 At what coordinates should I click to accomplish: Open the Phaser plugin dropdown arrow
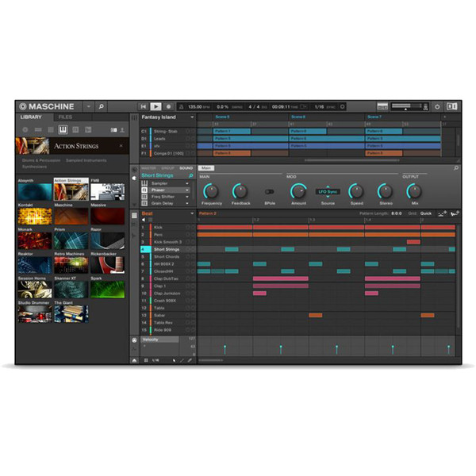tap(187, 190)
